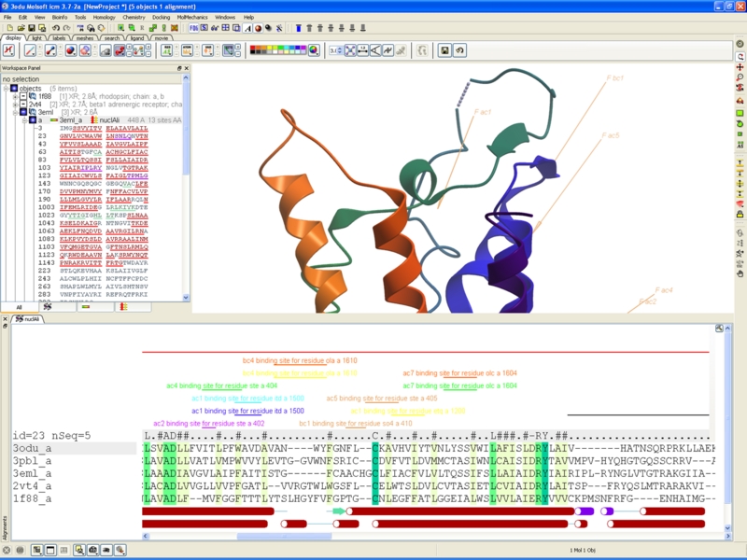Click the save disk icon in main toolbar

pos(33,28)
